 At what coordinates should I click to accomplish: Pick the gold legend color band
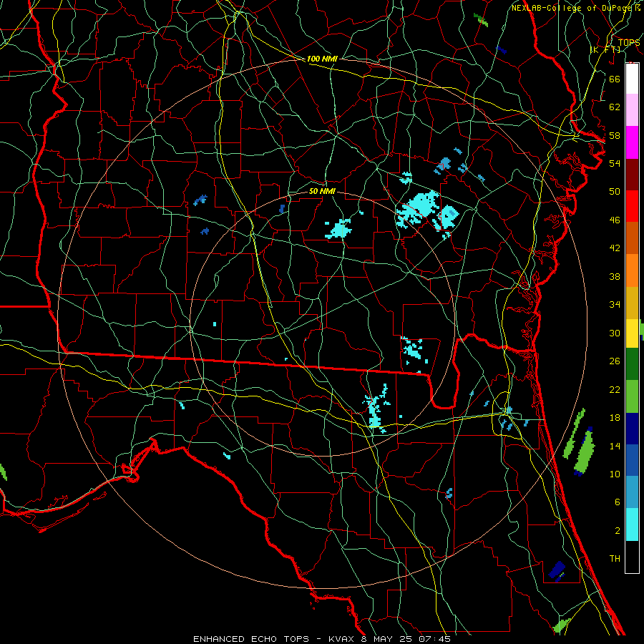(x=632, y=303)
